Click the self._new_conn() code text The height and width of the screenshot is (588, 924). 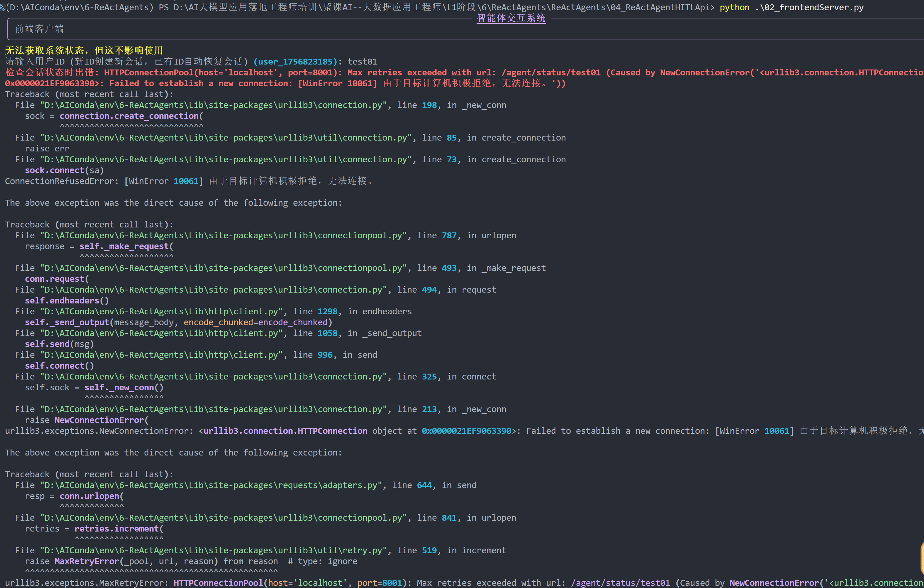coord(124,388)
